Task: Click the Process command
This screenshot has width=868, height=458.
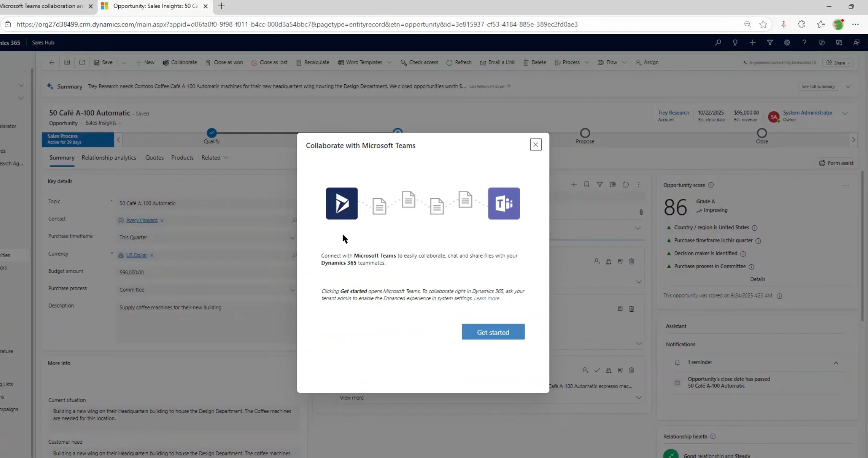Action: [x=567, y=62]
